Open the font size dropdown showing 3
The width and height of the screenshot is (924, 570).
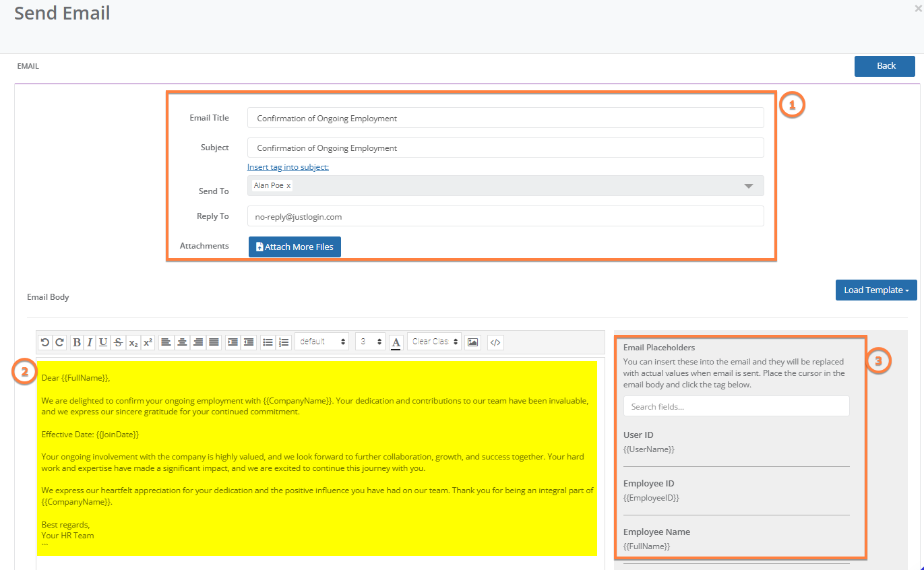pos(370,342)
